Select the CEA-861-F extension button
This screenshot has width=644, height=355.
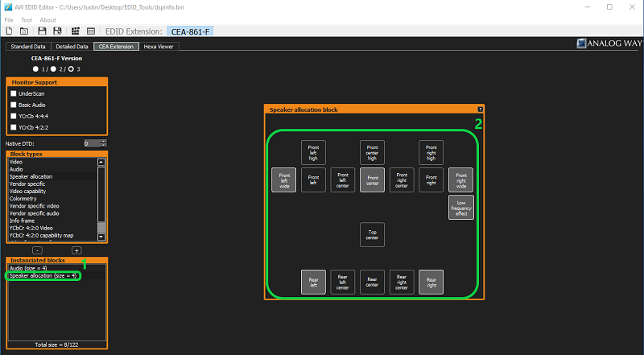coord(190,31)
